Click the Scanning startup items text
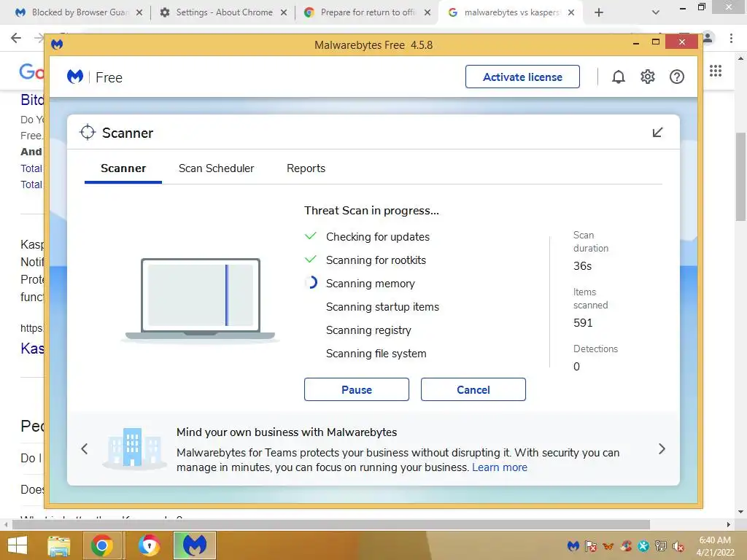The image size is (747, 560). tap(382, 307)
